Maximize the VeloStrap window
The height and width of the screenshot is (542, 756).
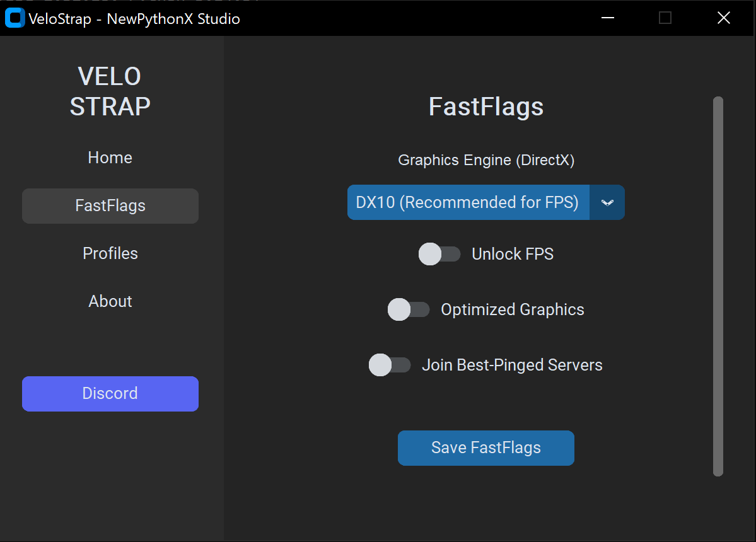pyautogui.click(x=665, y=18)
